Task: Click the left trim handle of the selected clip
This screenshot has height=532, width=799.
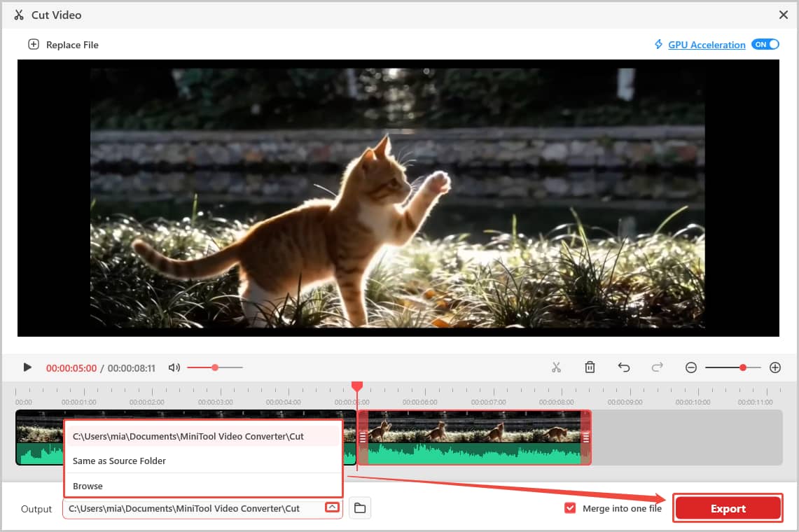Action: point(363,437)
